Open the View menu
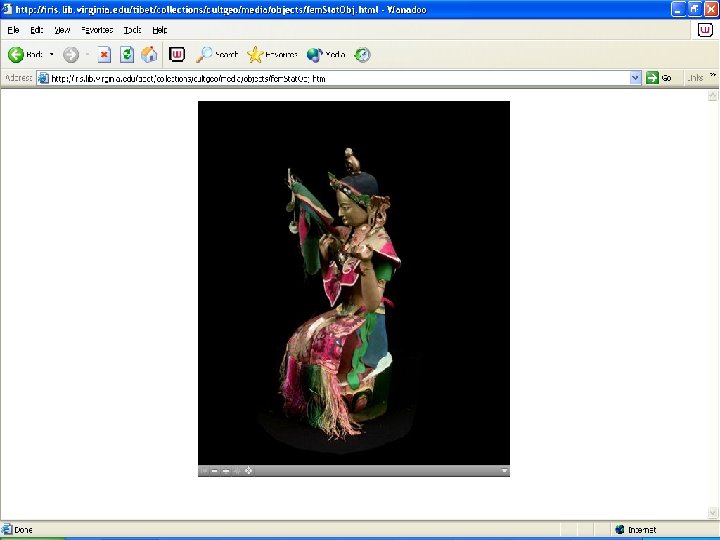The width and height of the screenshot is (720, 540). pos(62,30)
